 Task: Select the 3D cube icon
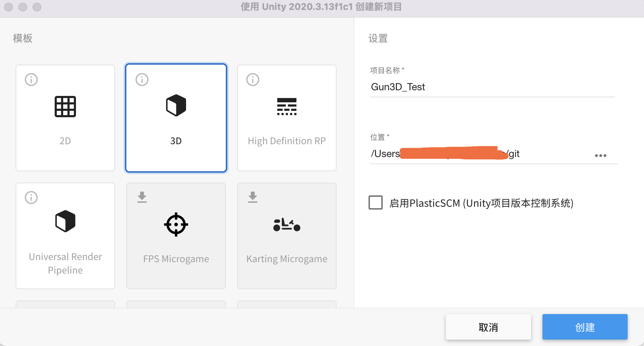pyautogui.click(x=176, y=106)
